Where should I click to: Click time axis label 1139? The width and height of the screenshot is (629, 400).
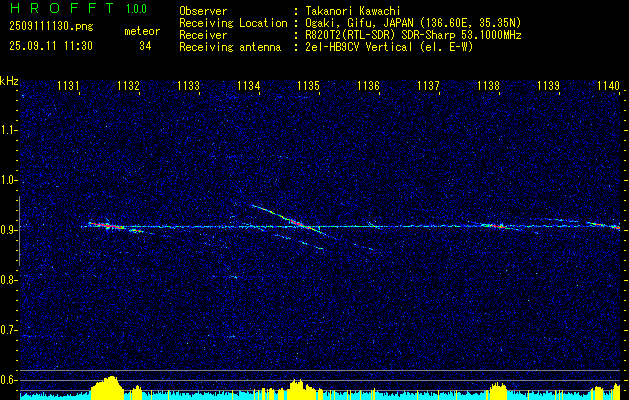click(x=548, y=85)
